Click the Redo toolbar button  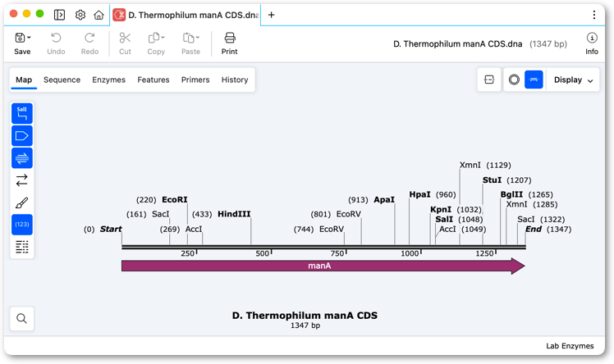coord(89,43)
